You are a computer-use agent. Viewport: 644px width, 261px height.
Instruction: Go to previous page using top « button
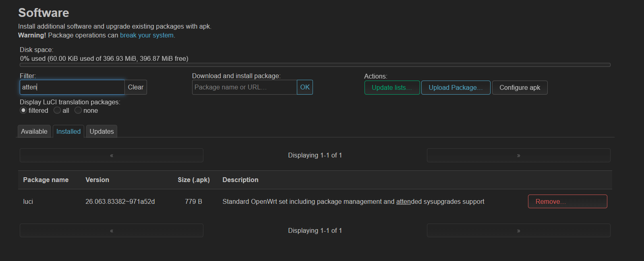tap(112, 155)
